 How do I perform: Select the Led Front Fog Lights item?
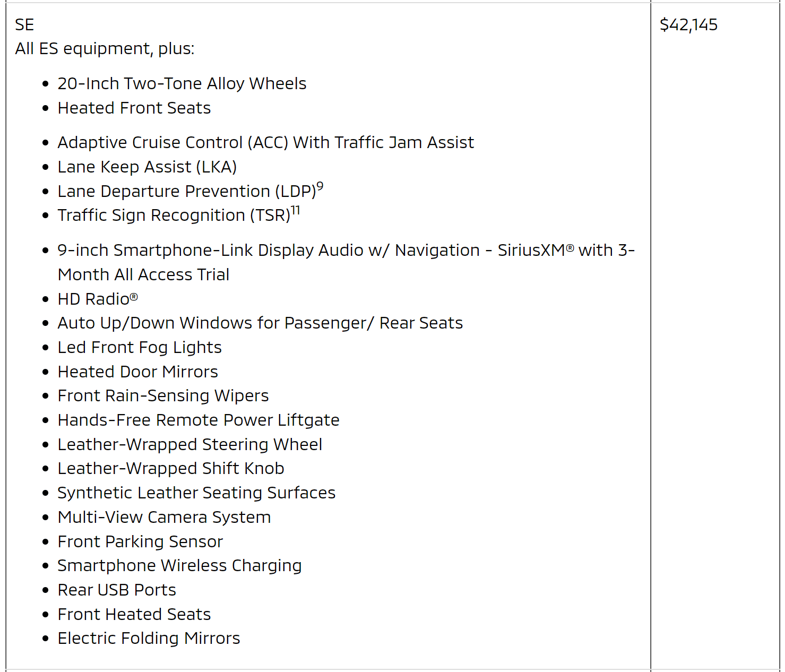click(139, 348)
